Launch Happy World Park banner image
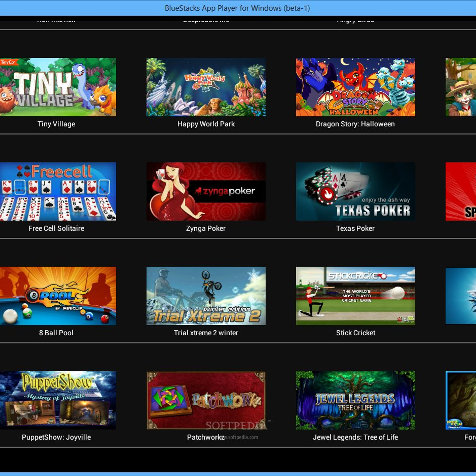The height and width of the screenshot is (476, 476). point(206,87)
